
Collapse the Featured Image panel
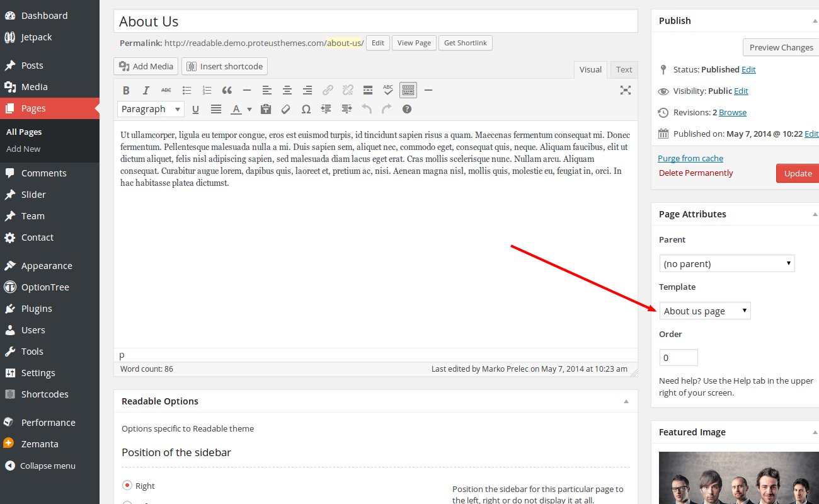815,432
